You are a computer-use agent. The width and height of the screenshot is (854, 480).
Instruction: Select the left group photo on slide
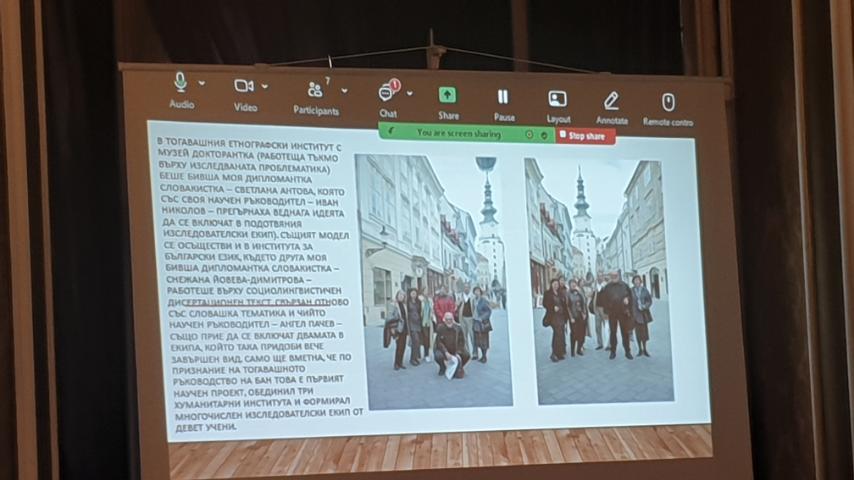[434, 282]
